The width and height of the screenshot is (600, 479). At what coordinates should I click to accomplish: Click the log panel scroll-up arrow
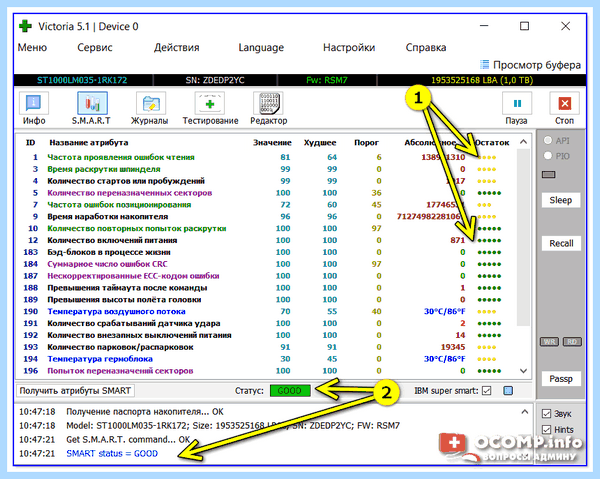(524, 412)
